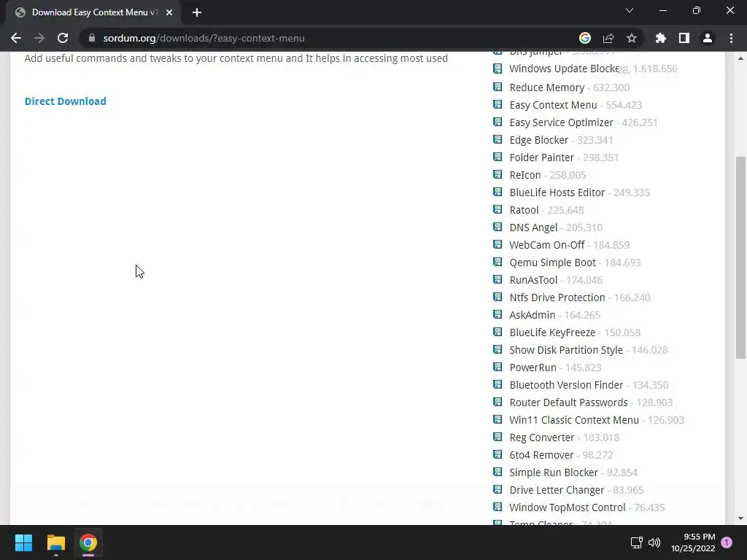Click the icon beside Reduce Memory
This screenshot has width=747, height=560.
click(498, 87)
